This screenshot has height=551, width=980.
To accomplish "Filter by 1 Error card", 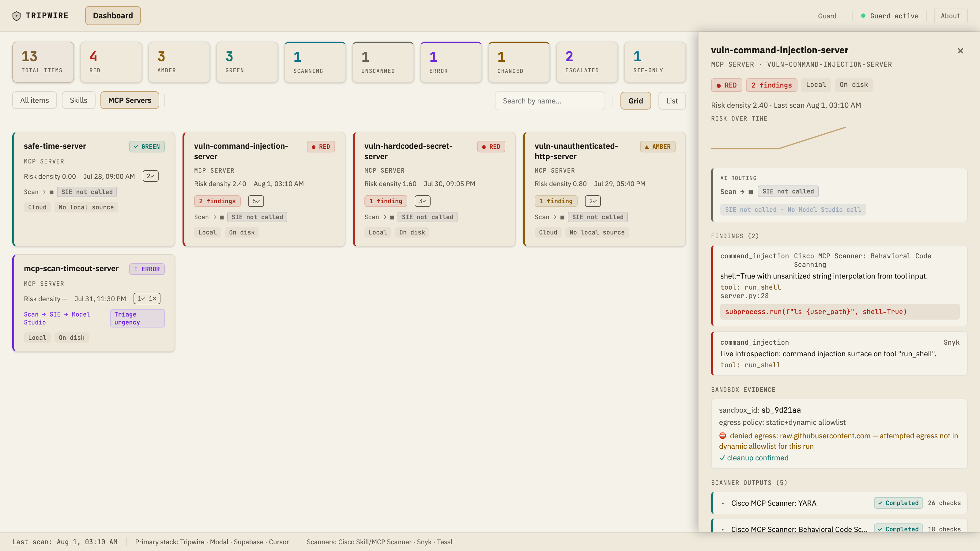I will pos(451,62).
